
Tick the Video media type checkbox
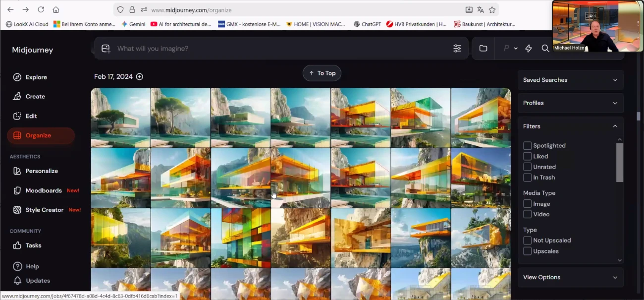[527, 214]
